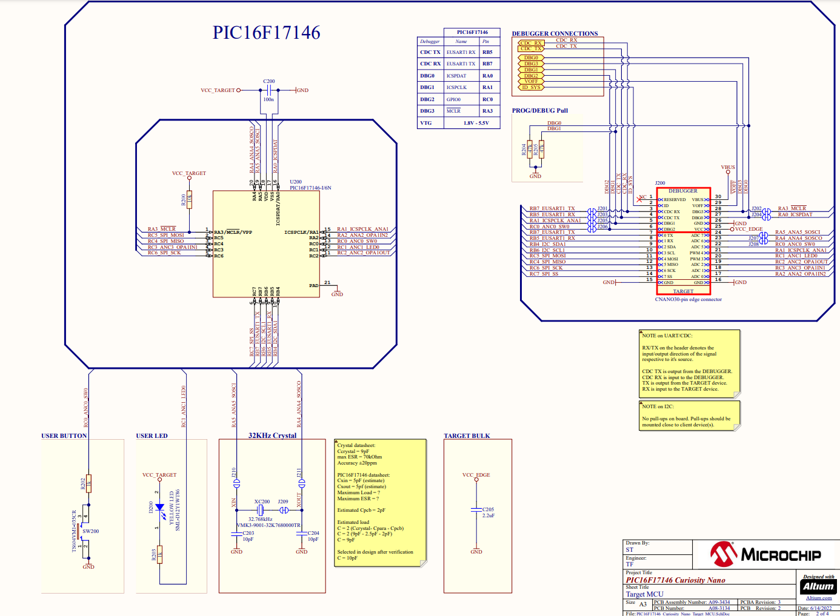
Task: Open the Altium.com link
Action: (819, 598)
